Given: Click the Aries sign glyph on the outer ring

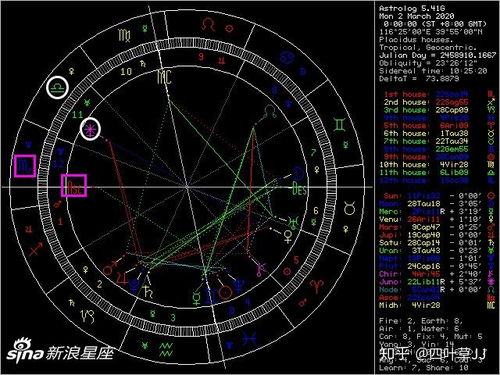Looking at the screenshot, I should pos(316,287).
